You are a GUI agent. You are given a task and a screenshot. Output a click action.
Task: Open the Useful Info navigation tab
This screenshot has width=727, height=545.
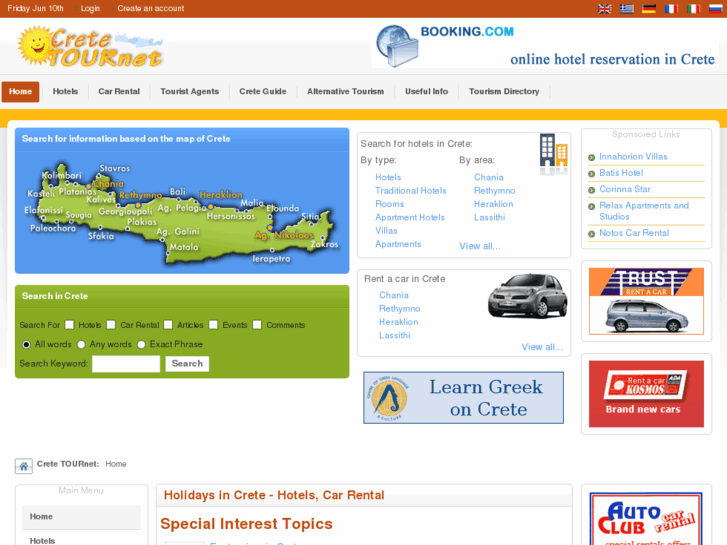click(427, 91)
